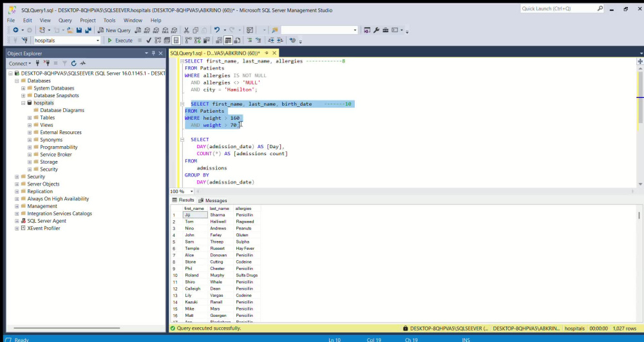Select the 'Jiji' first_name cell
This screenshot has height=342, width=644.
click(195, 214)
